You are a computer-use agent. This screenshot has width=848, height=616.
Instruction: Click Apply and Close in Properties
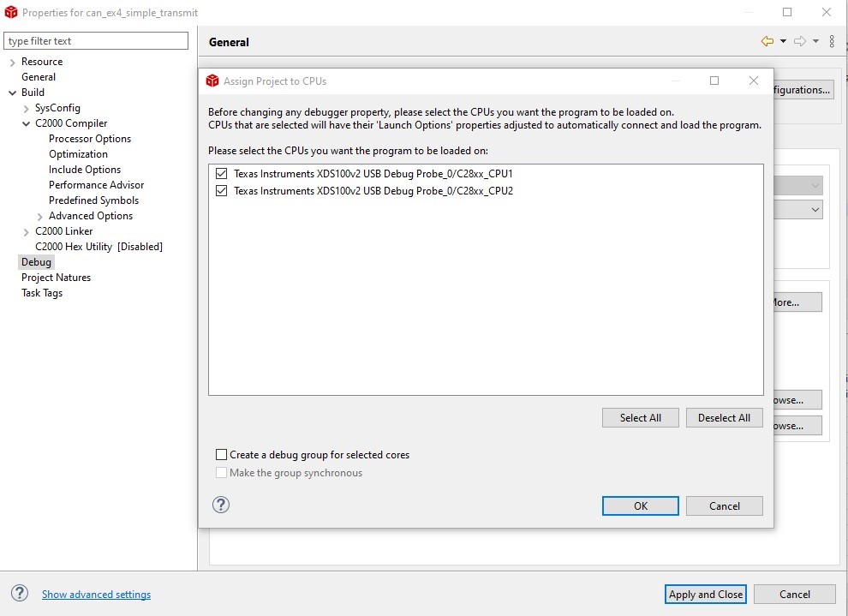705,594
